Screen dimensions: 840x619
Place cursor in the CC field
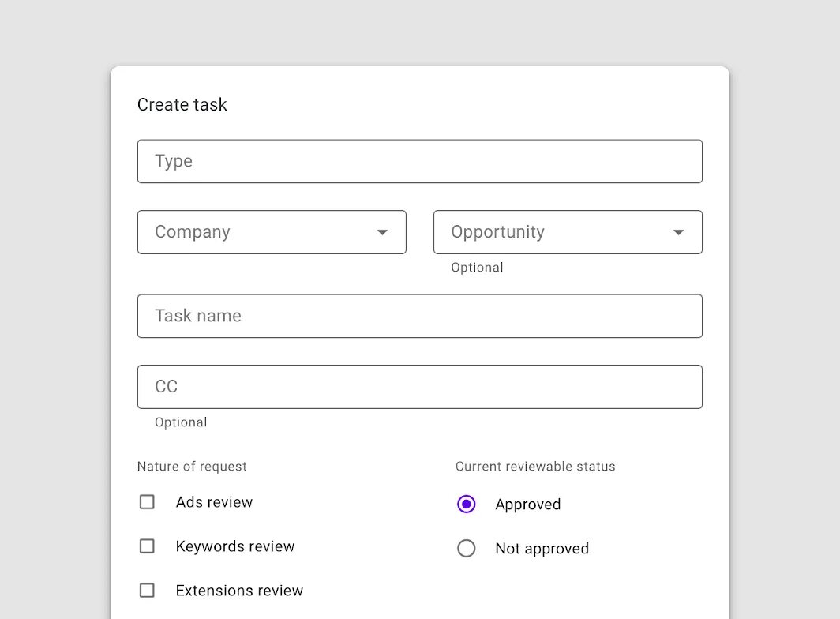coord(419,387)
